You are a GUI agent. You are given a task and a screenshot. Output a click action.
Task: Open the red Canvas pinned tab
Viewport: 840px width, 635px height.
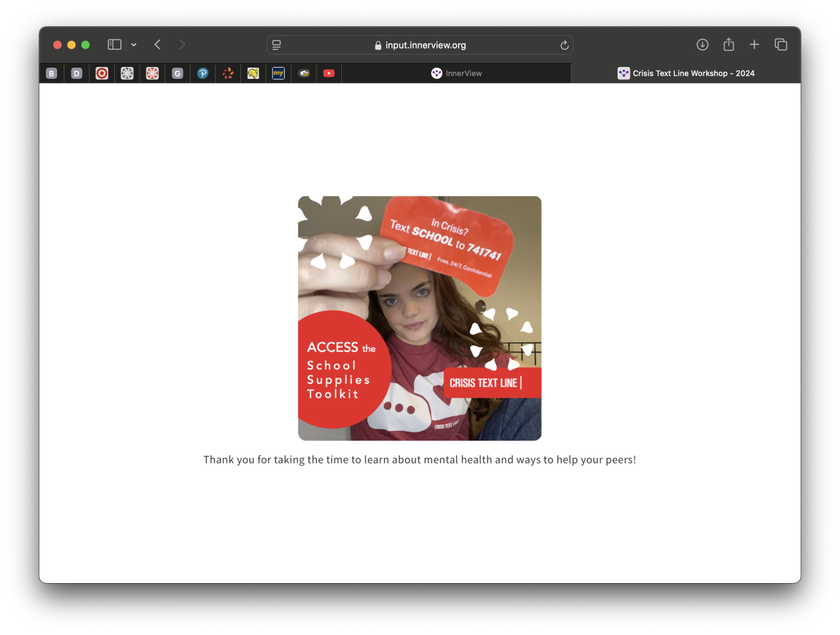pyautogui.click(x=152, y=74)
